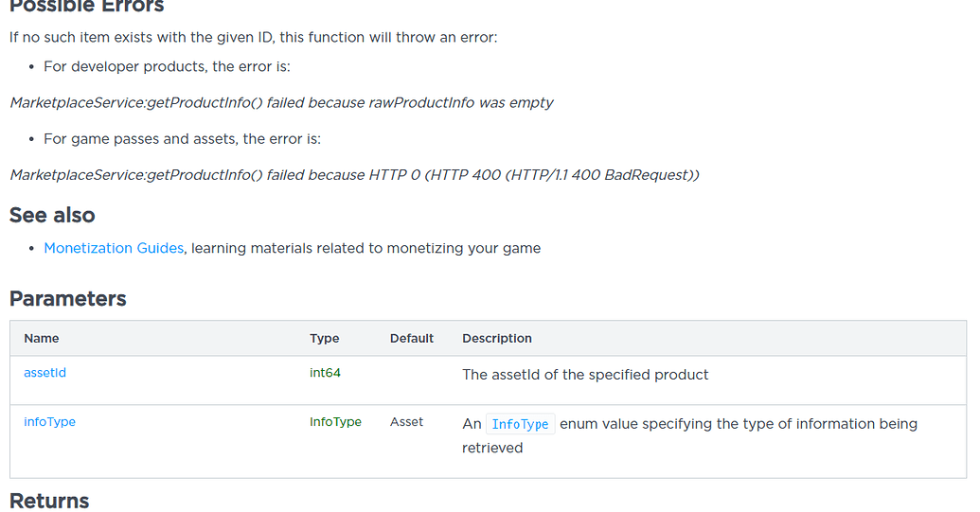Image resolution: width=980 pixels, height=512 pixels.
Task: Open the Monetization Guides link
Action: (x=114, y=249)
